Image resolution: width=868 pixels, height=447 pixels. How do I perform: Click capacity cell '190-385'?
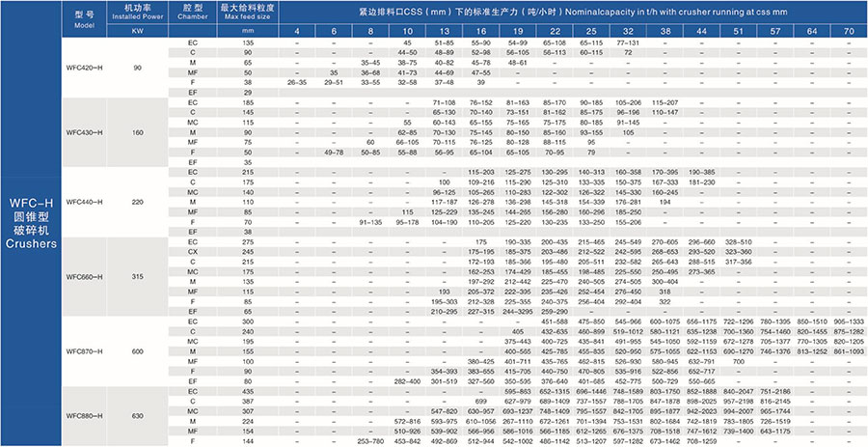tap(701, 172)
